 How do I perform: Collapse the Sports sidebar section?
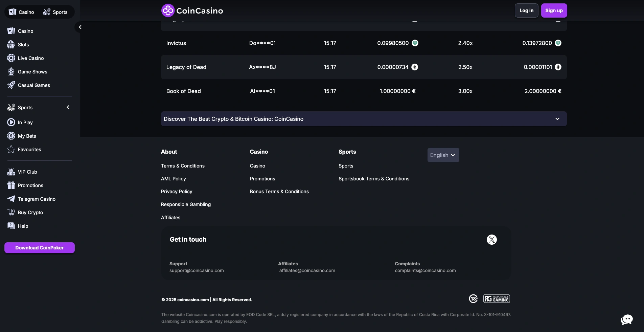68,107
